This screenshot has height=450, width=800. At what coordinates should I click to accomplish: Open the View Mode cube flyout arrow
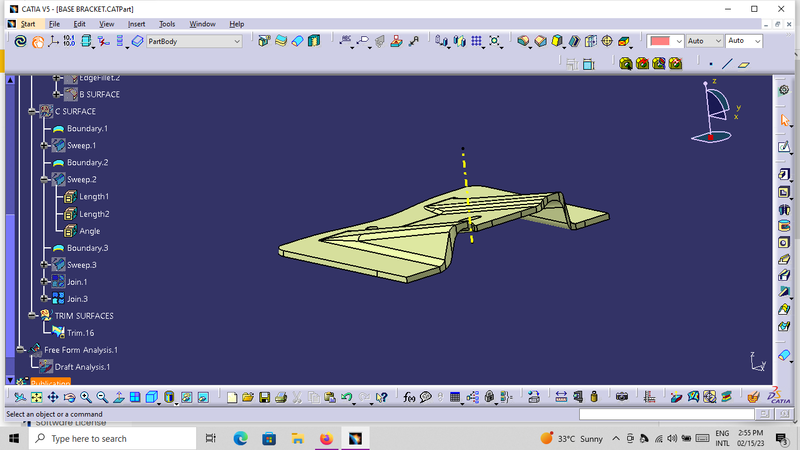[x=159, y=403]
